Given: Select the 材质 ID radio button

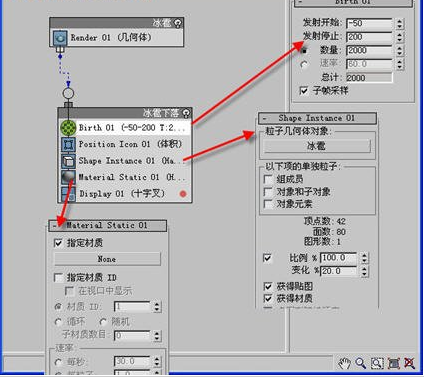Looking at the screenshot, I should pos(58,306).
